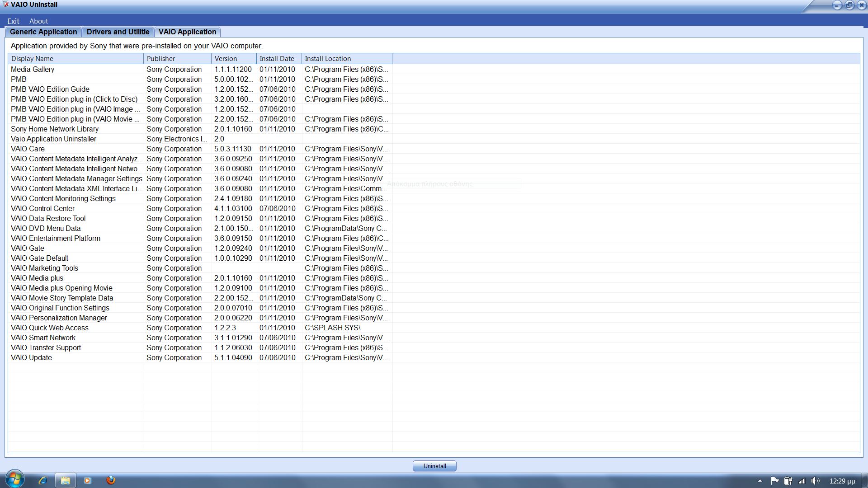Click the Uninstall button
Screen dimensions: 868x488
pos(434,466)
